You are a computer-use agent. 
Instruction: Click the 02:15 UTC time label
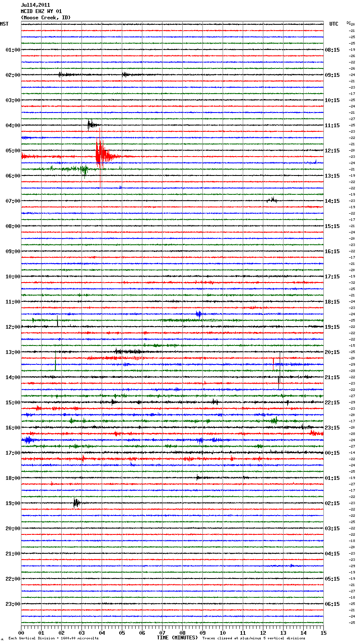pos(332,503)
